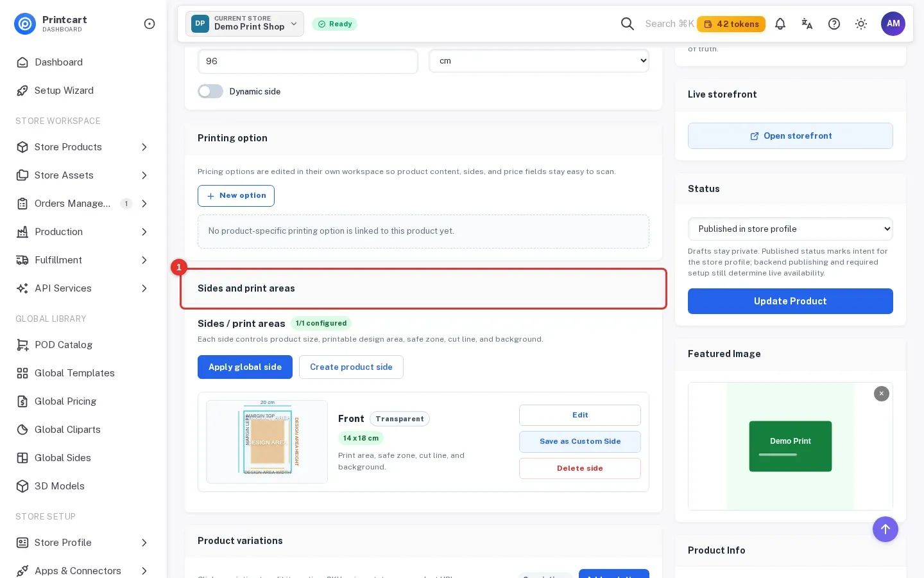
Task: Open the notifications bell
Action: (x=780, y=24)
